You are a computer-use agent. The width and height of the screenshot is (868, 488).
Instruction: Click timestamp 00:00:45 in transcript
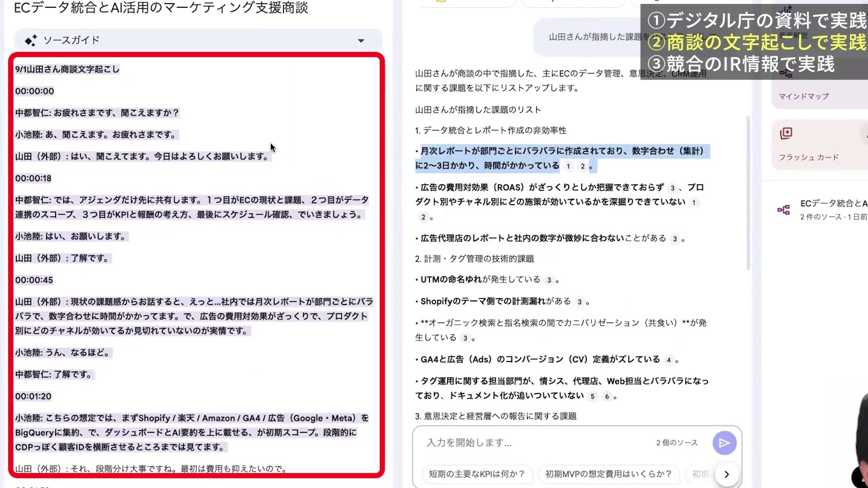(x=34, y=280)
